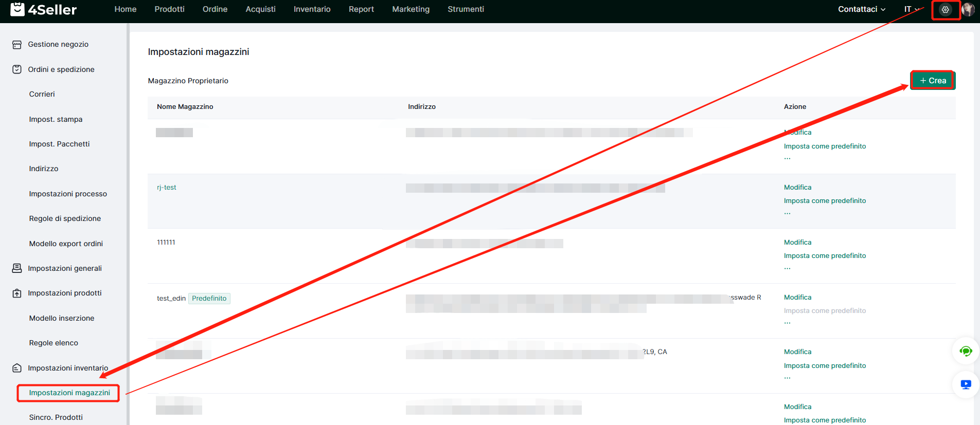The image size is (980, 425).
Task: Click Modifica in the 2L9, CA row
Action: (797, 352)
